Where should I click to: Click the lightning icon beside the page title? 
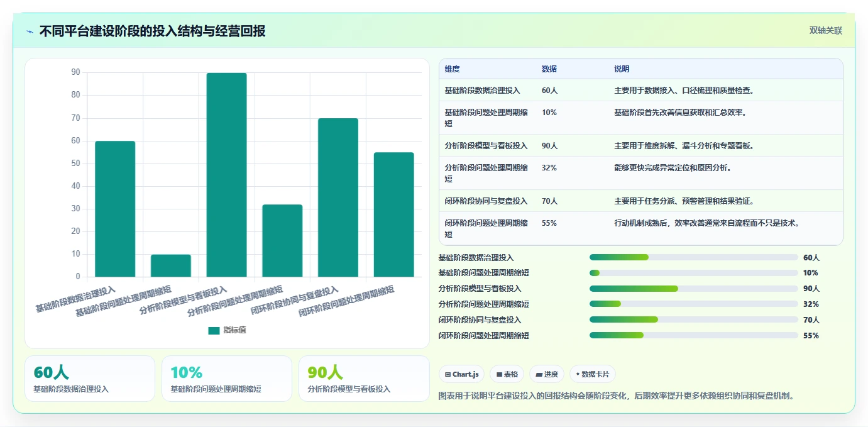[30, 31]
